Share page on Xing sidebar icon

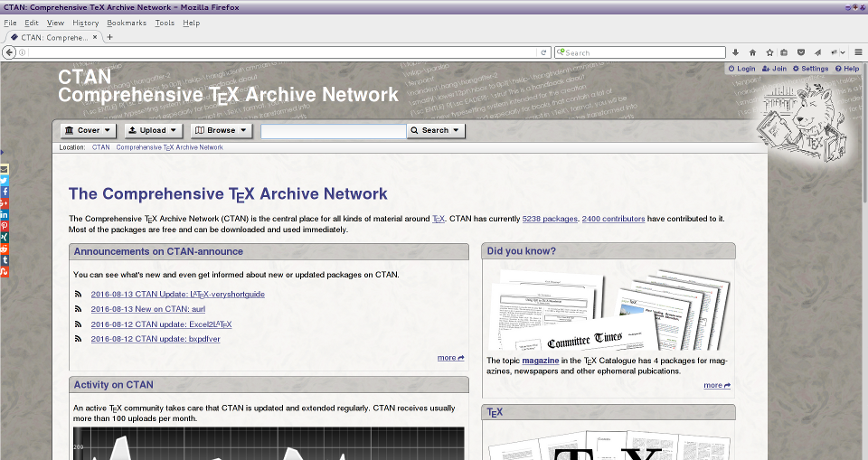4,237
